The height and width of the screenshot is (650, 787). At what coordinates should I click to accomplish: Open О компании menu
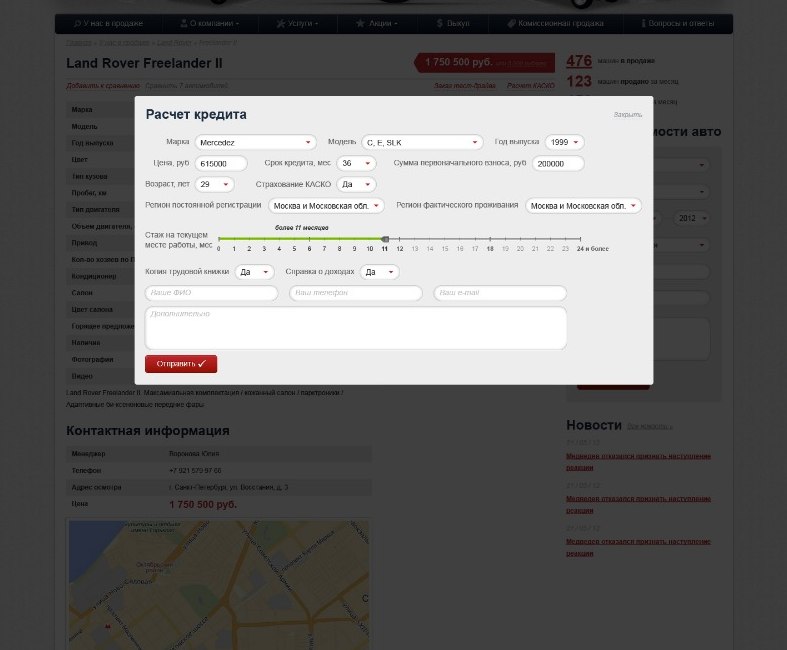tap(210, 24)
